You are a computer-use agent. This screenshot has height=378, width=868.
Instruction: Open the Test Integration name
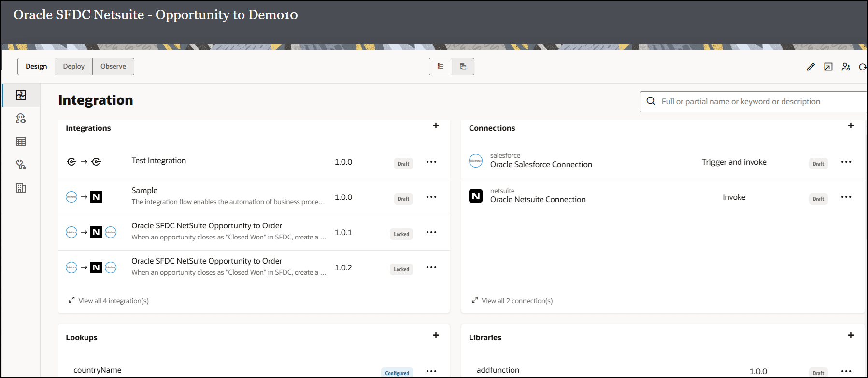159,161
